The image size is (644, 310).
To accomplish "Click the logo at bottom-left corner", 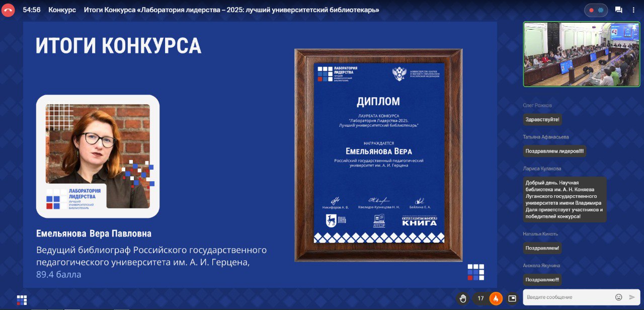I will 22,300.
